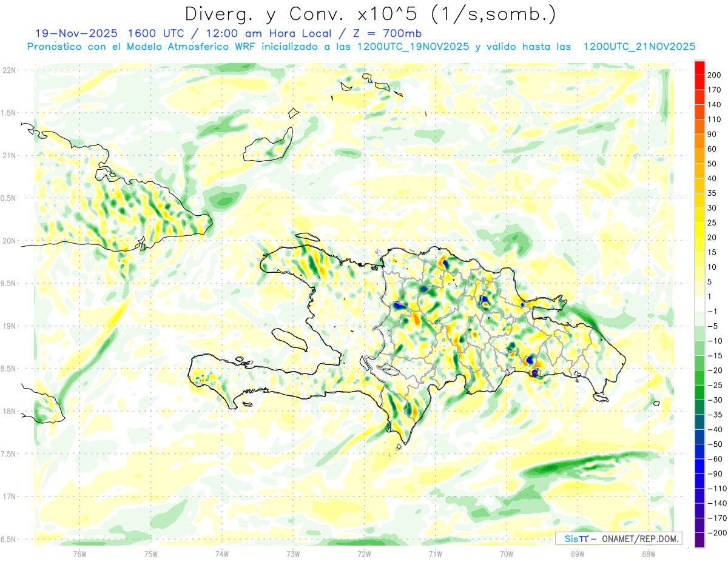Click the '170' color bar label
This screenshot has width=728, height=562.
point(715,90)
